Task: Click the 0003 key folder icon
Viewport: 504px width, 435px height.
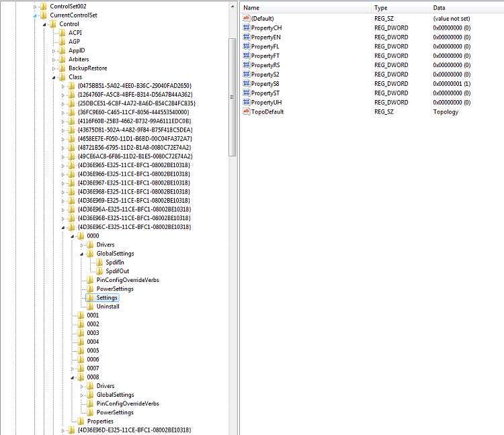Action: pos(81,333)
